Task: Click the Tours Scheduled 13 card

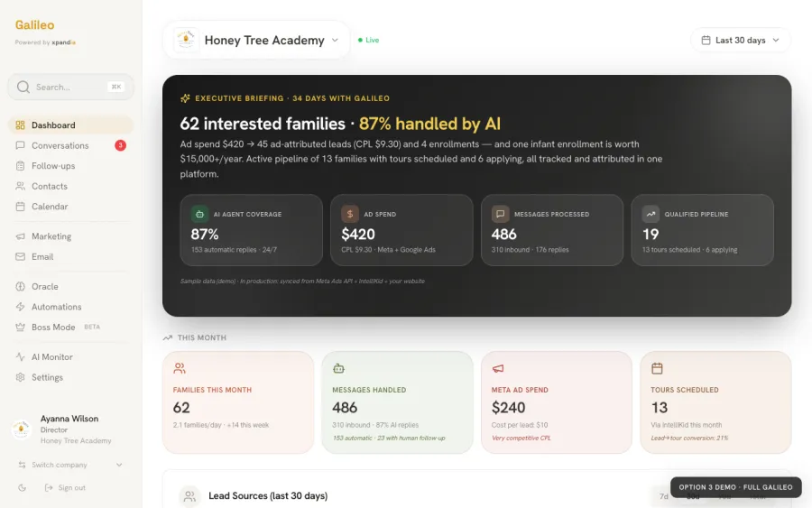Action: tap(715, 402)
